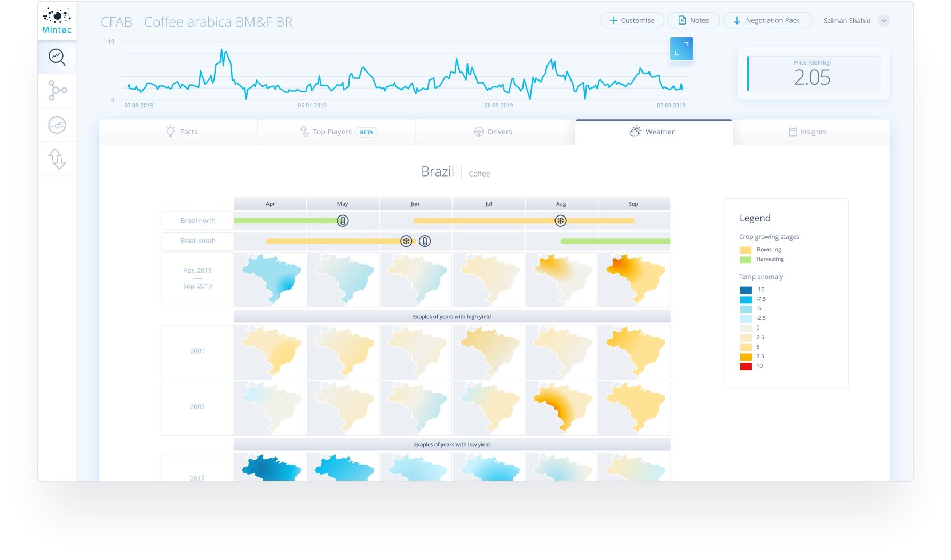Viewport: 951px width, 560px height.
Task: Click the thermometer icon on Brazil north May bar
Action: click(x=342, y=220)
